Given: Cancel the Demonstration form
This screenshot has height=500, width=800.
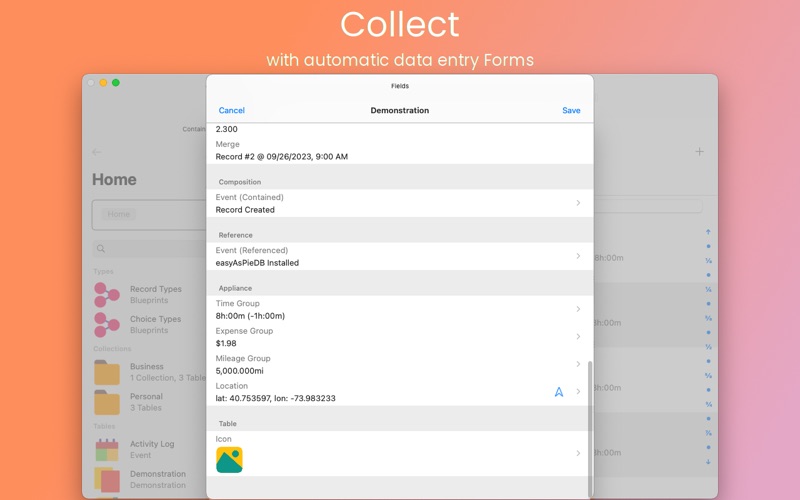Looking at the screenshot, I should 231,110.
